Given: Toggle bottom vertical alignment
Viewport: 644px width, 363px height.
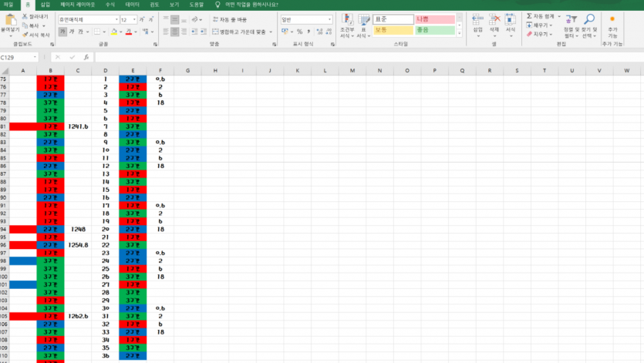Looking at the screenshot, I should pyautogui.click(x=184, y=19).
